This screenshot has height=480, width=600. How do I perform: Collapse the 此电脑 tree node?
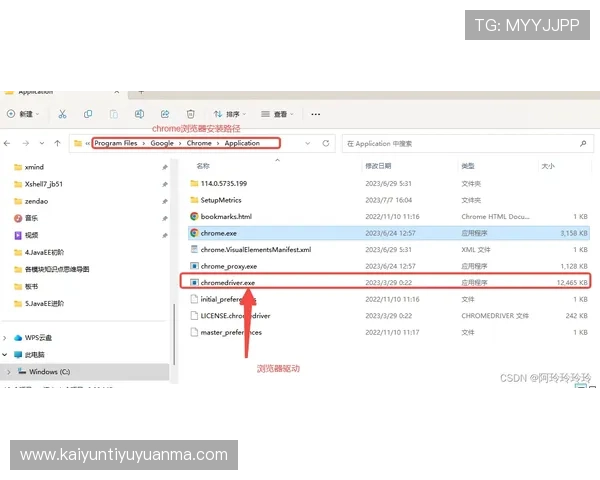click(5, 355)
